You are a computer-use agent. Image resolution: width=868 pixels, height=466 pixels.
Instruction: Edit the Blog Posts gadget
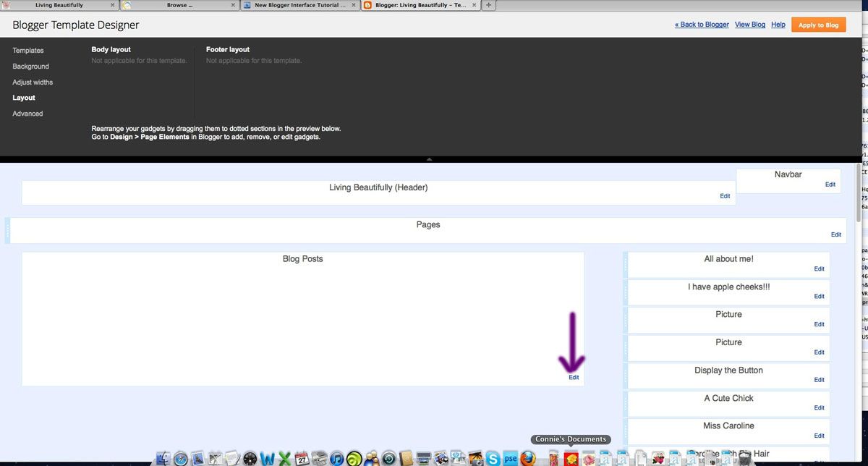[574, 378]
